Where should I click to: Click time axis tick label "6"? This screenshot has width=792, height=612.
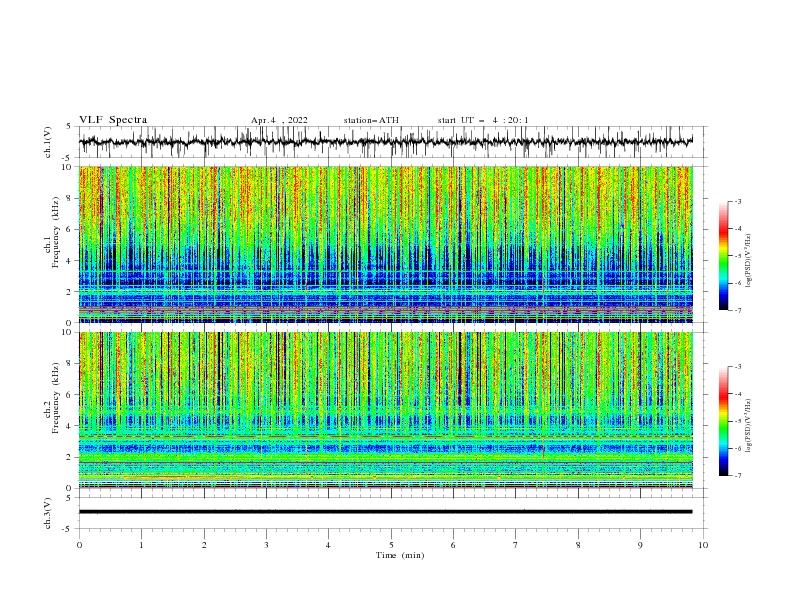[x=453, y=545]
